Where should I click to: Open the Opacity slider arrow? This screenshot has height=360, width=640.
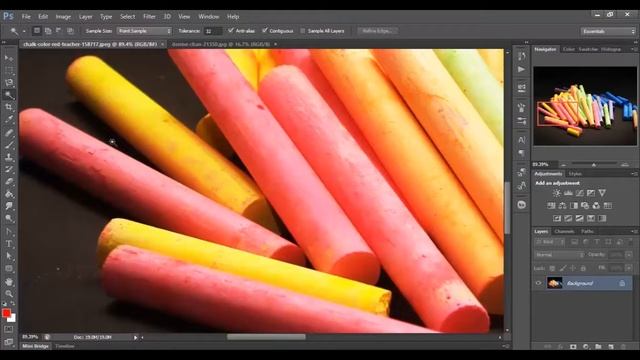coord(629,255)
